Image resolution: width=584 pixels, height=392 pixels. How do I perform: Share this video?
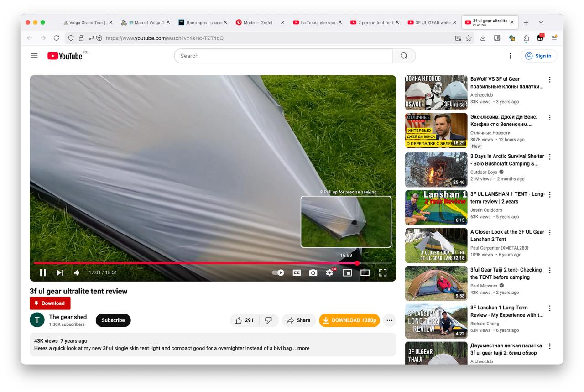point(298,320)
